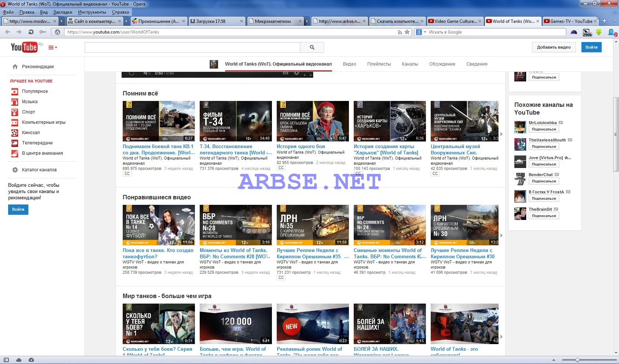
Task: Open the Файл menu
Action: 8,12
